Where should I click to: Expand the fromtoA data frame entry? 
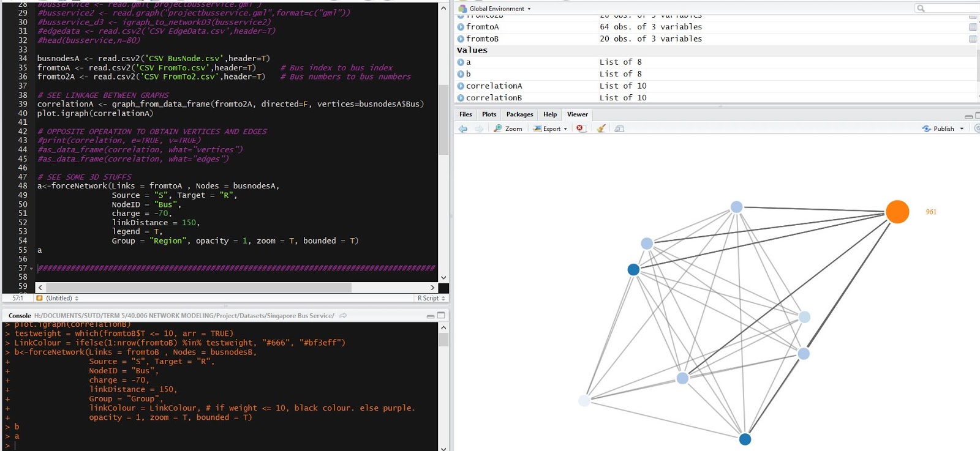pos(461,27)
